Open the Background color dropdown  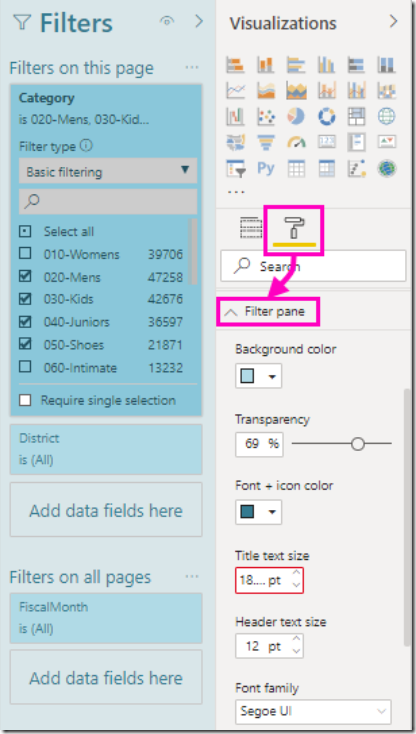(258, 376)
